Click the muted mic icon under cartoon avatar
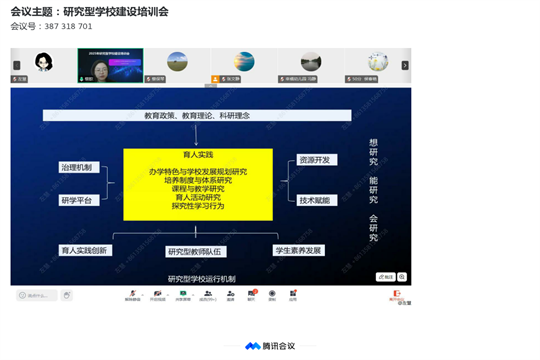 (x=15, y=79)
